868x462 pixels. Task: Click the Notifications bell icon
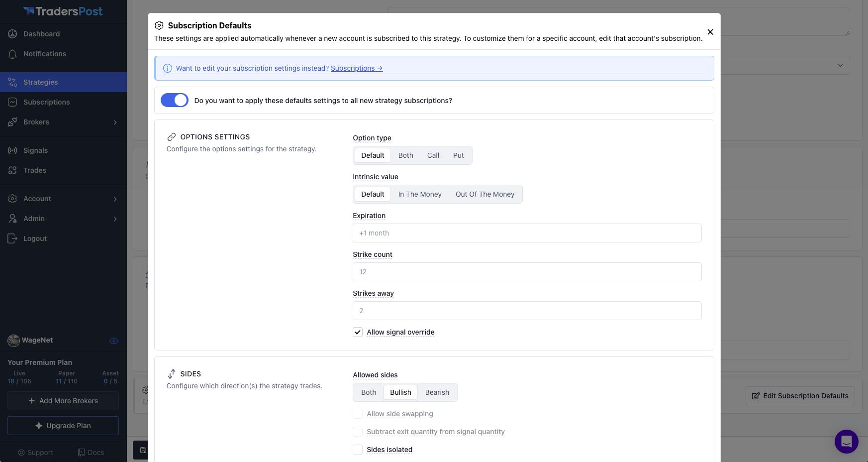12,54
